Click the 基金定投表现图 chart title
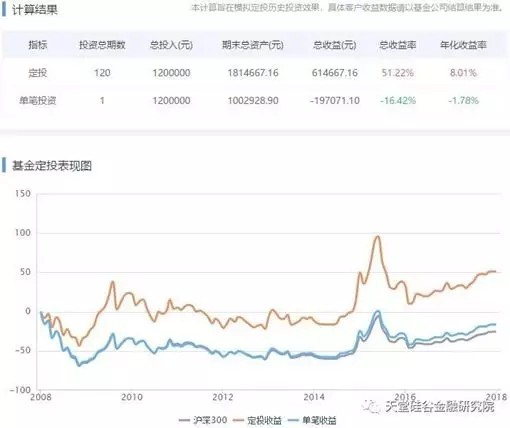 point(52,165)
